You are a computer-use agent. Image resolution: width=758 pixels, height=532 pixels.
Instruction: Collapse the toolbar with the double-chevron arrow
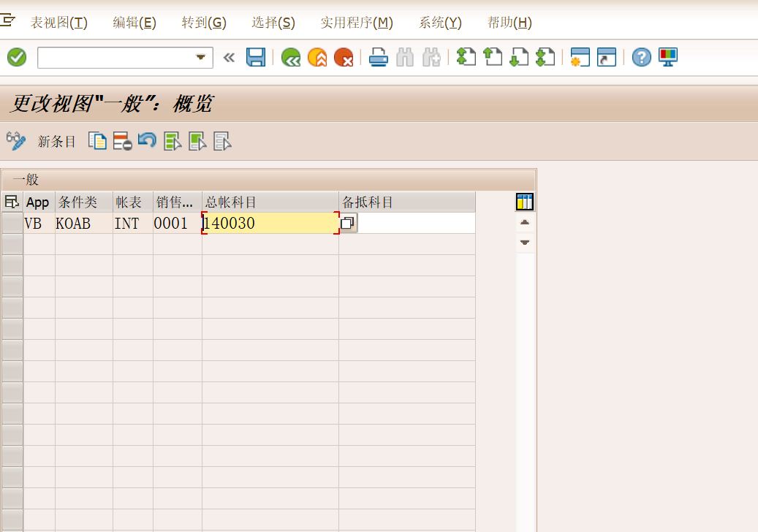tap(229, 57)
